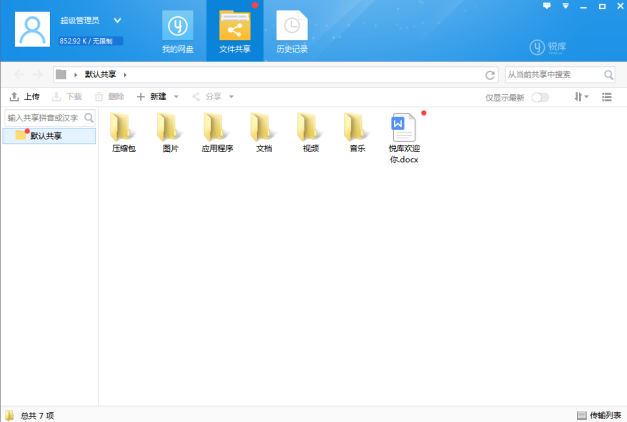Open the 新建 dropdown arrow
627x422 pixels.
[176, 97]
